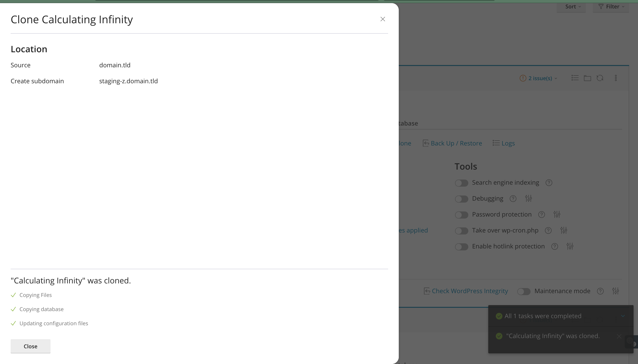
Task: Open wp-cron.php settings sliders icon
Action: 564,230
